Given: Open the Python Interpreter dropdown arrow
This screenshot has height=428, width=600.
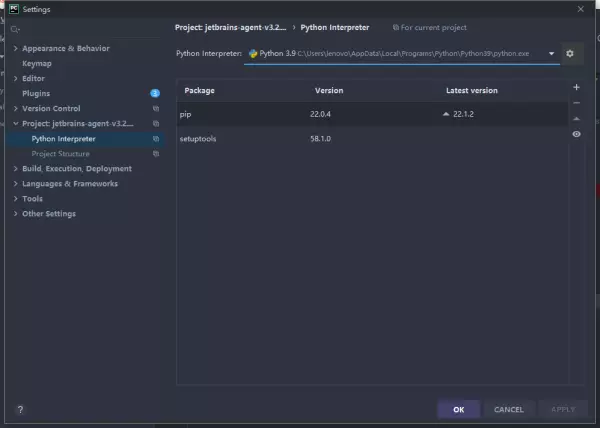Looking at the screenshot, I should [x=551, y=54].
